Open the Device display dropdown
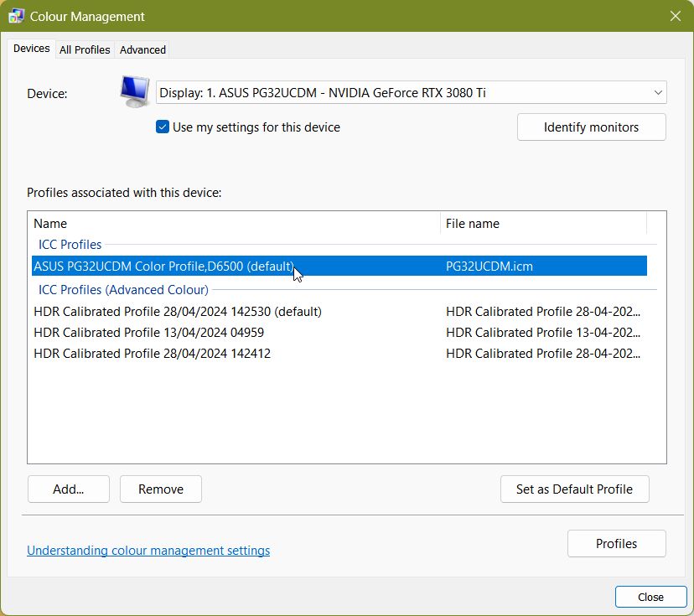Viewport: 694px width, 616px height. point(412,92)
